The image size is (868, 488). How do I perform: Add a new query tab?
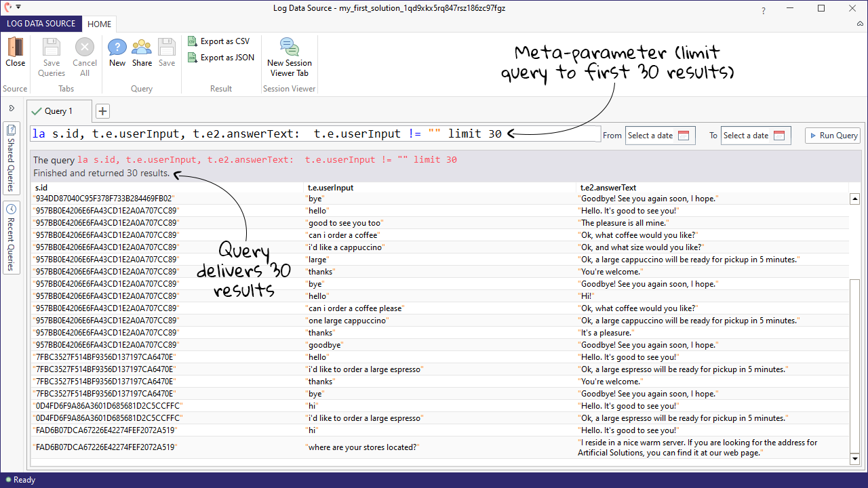pos(102,111)
